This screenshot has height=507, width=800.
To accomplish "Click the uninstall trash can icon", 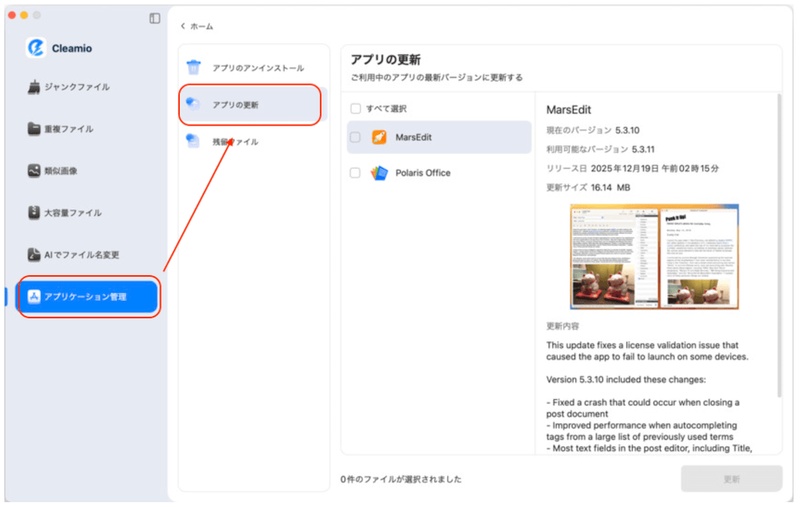I will pyautogui.click(x=193, y=67).
